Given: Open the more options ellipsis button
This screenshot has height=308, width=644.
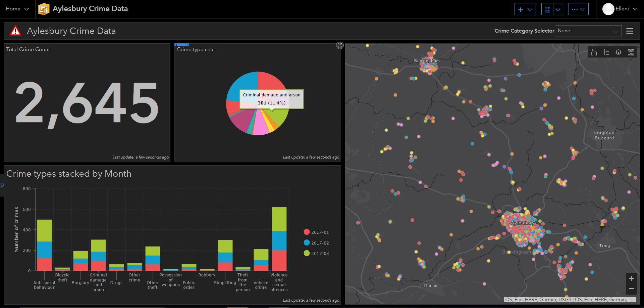Looking at the screenshot, I should click(578, 9).
